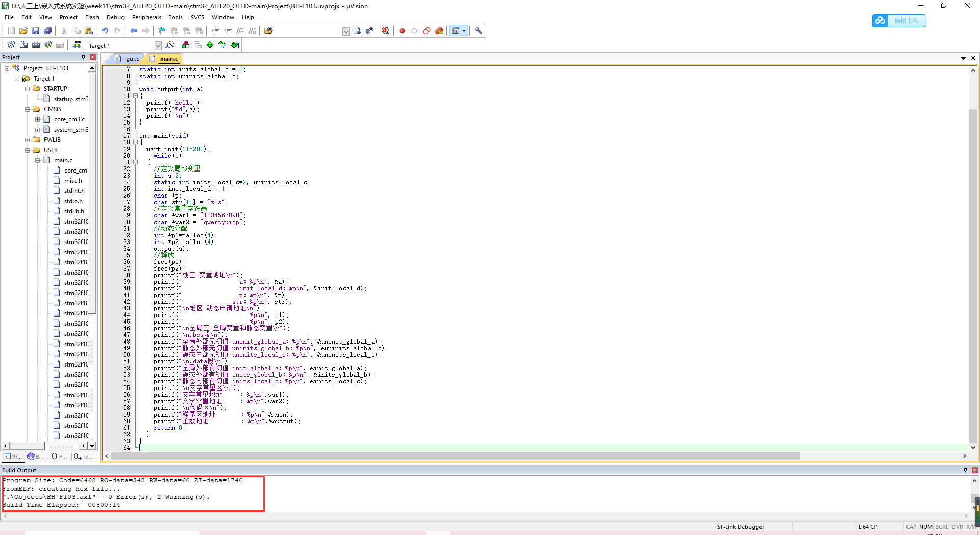Collapse the Project: BH-F103 node
Viewport: 980px width, 535px height.
[7, 68]
